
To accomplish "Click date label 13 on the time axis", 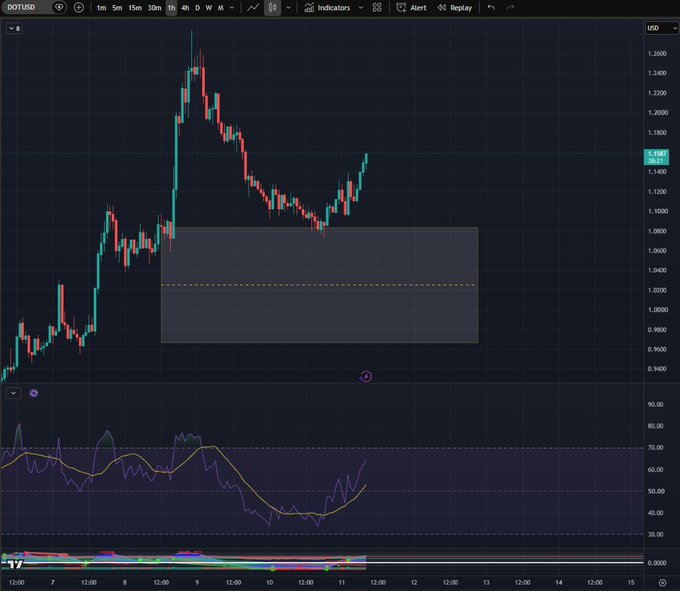I will coord(487,582).
